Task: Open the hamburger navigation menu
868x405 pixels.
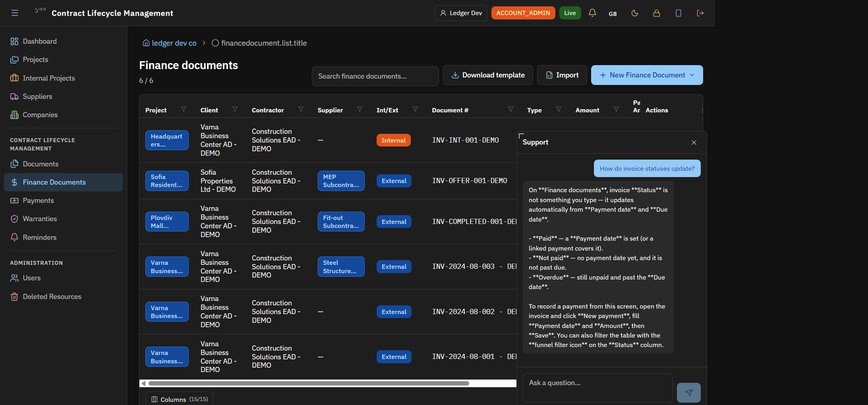Action: point(15,13)
